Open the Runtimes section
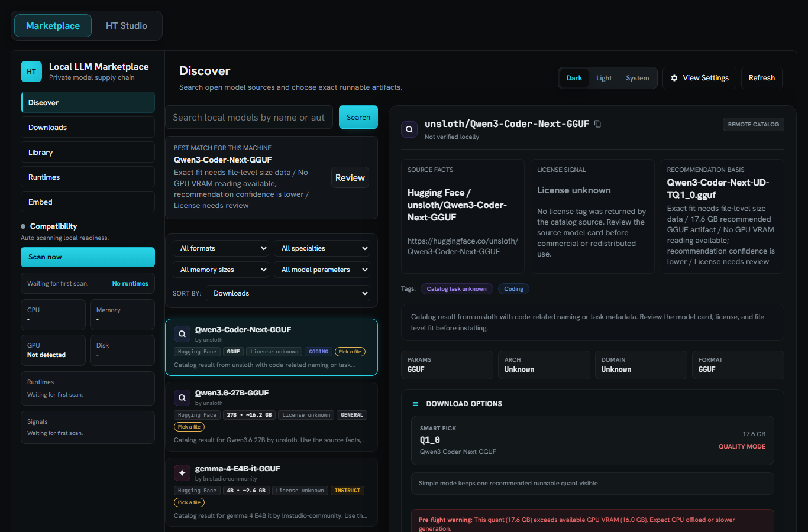This screenshot has height=532, width=808. [x=88, y=177]
